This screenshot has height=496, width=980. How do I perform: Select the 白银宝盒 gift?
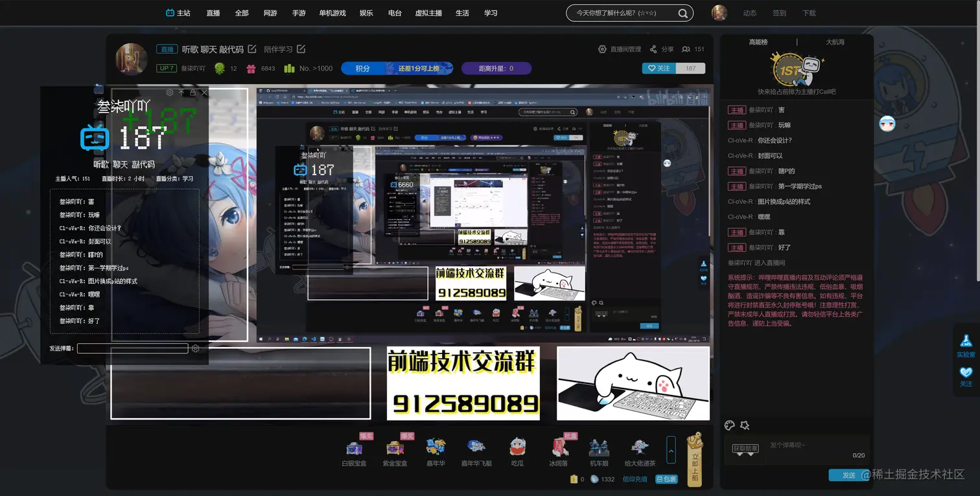tap(355, 451)
